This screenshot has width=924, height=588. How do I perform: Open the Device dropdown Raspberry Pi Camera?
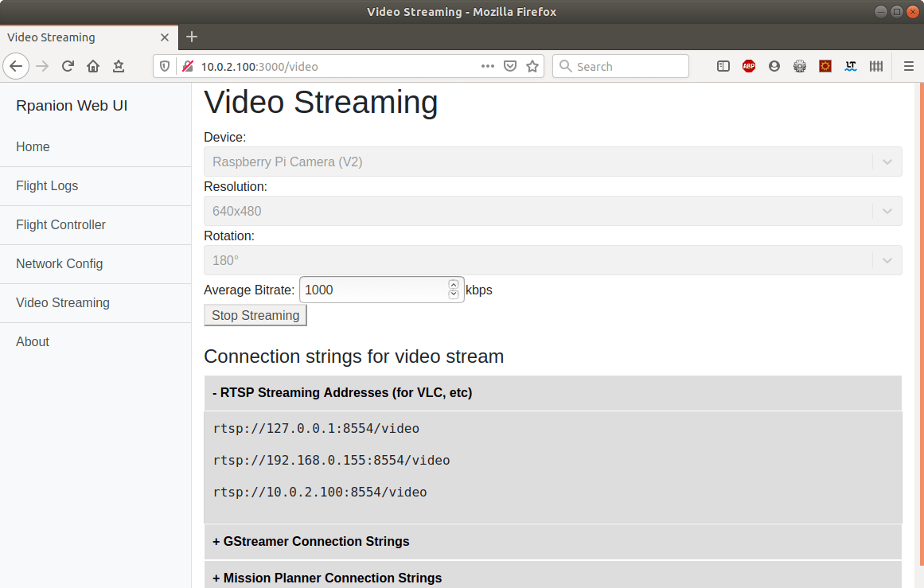pos(553,162)
